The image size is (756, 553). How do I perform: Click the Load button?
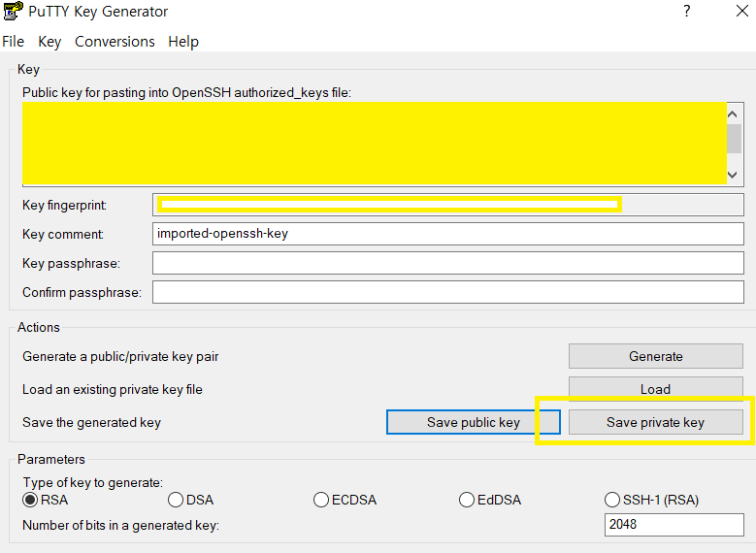pos(656,388)
